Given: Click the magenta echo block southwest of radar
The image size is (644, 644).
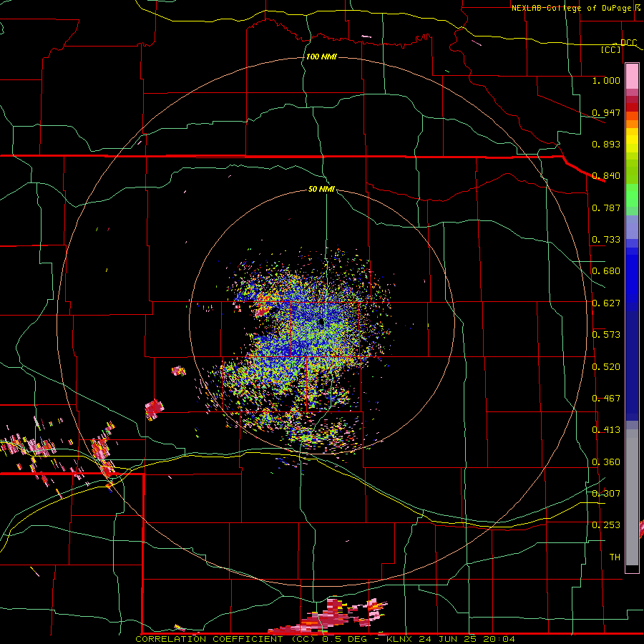Looking at the screenshot, I should (x=155, y=409).
